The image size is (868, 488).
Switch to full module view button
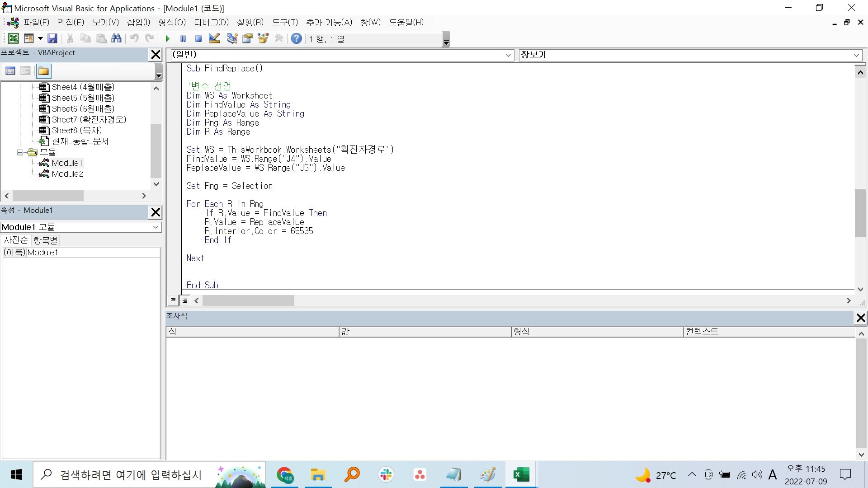tap(185, 300)
